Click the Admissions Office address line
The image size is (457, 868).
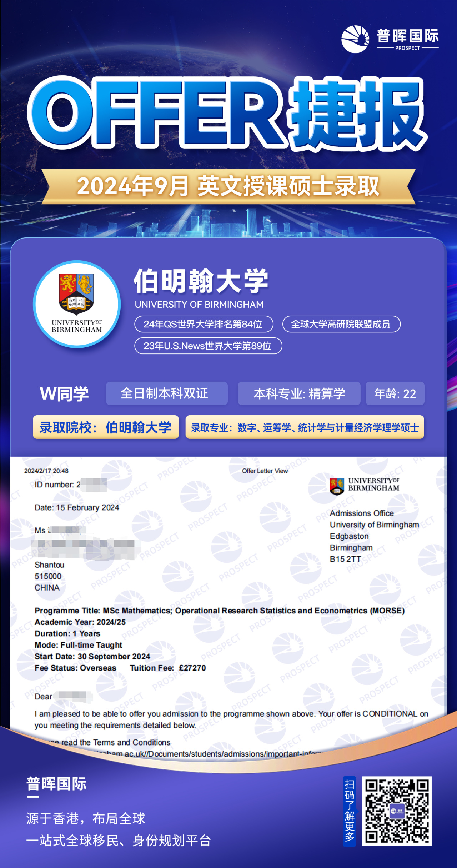[x=362, y=513]
